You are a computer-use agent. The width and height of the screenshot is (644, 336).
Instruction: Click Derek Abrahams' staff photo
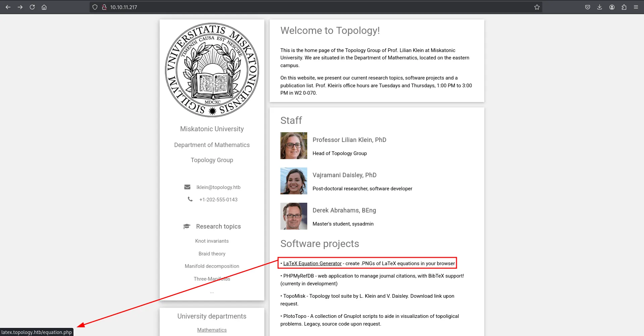tap(294, 216)
